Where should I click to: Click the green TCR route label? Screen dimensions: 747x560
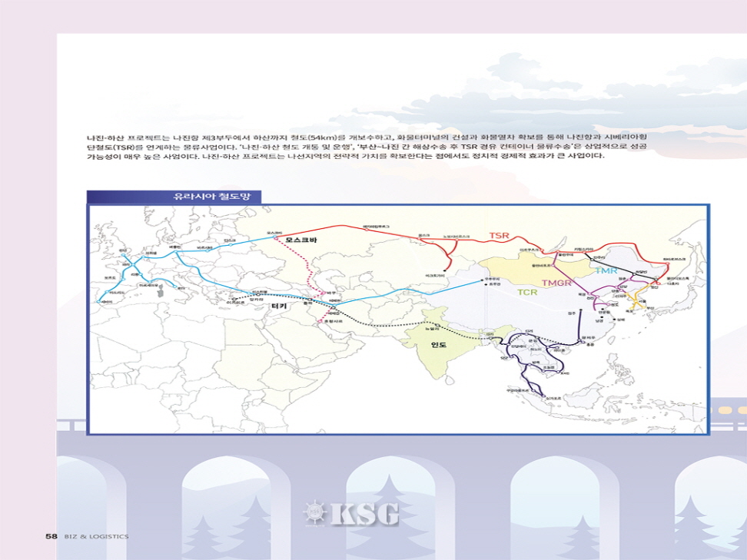(526, 293)
